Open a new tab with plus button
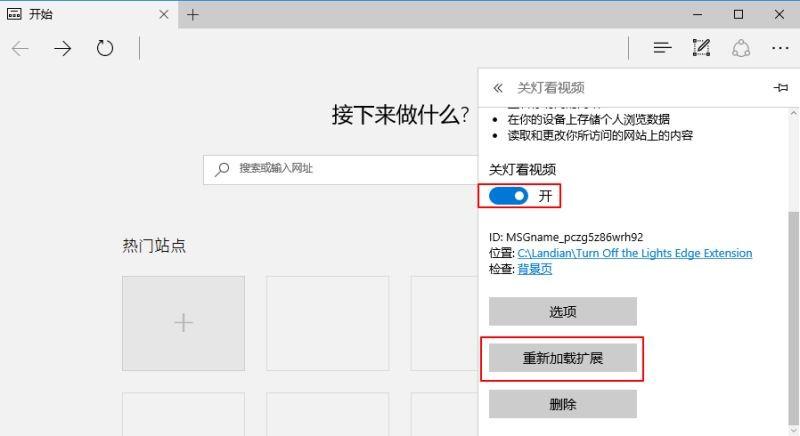Image resolution: width=800 pixels, height=436 pixels. coord(193,15)
